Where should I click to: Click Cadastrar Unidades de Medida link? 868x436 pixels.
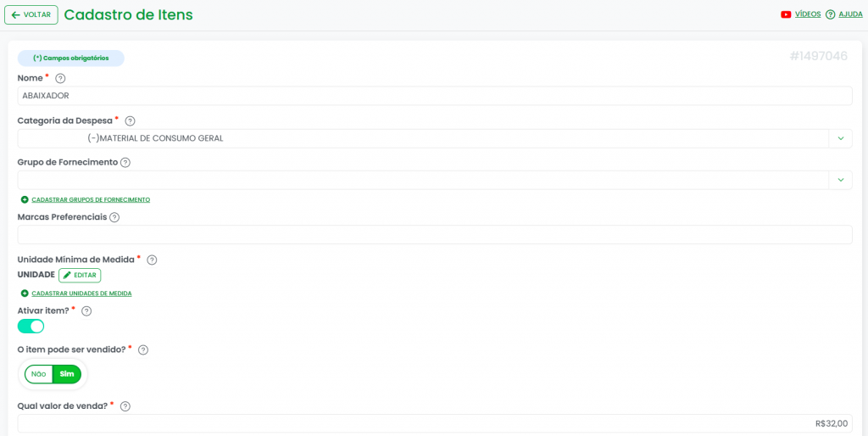click(x=81, y=293)
